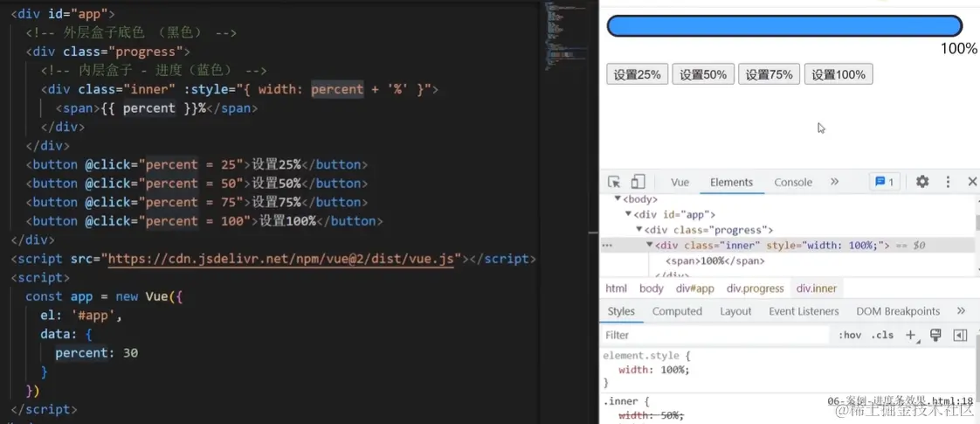Click the "percent = 100" code line
The image size is (980, 424).
204,221
